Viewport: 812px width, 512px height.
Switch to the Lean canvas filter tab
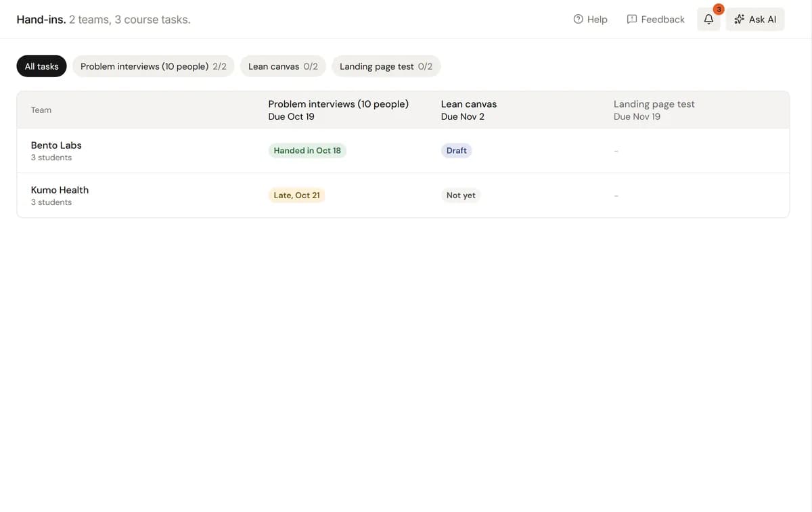coord(283,66)
